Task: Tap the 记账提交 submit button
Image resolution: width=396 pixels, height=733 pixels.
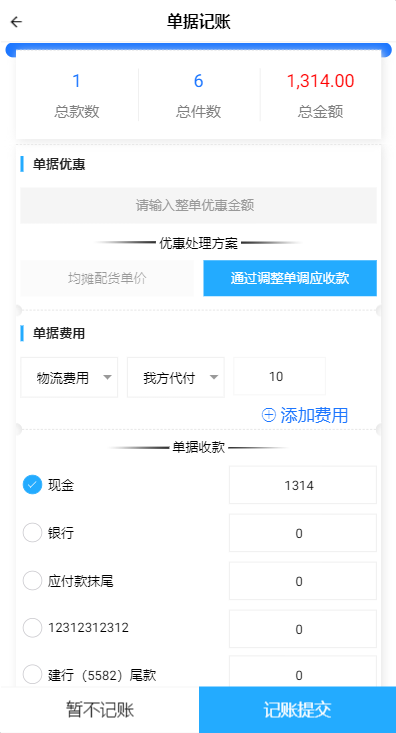Action: pyautogui.click(x=297, y=710)
